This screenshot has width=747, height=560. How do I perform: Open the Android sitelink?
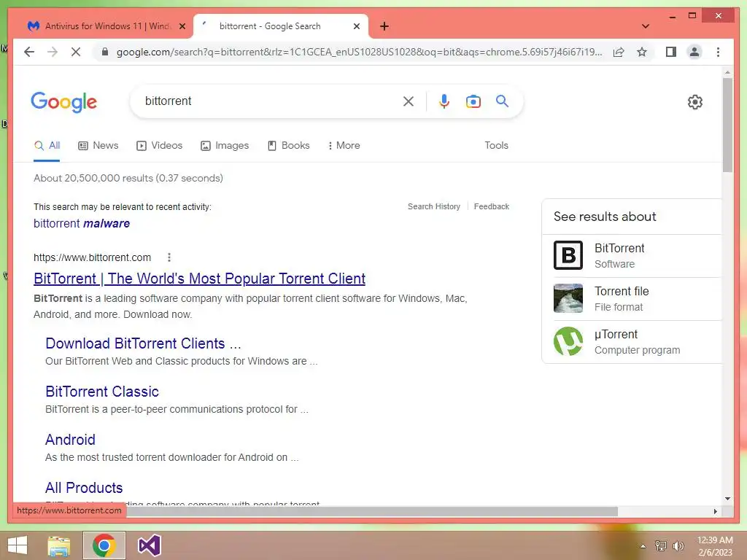coord(70,440)
